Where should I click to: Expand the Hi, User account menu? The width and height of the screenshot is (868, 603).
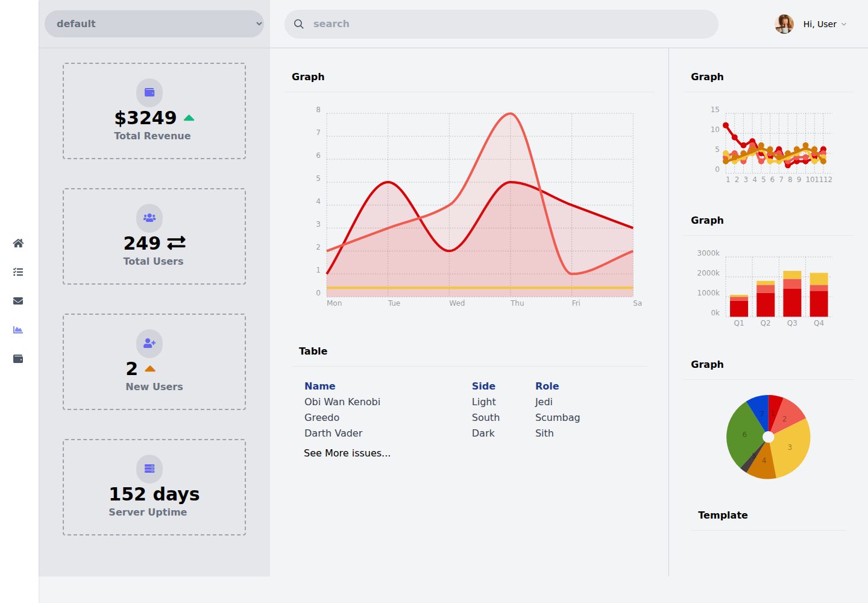[x=825, y=24]
